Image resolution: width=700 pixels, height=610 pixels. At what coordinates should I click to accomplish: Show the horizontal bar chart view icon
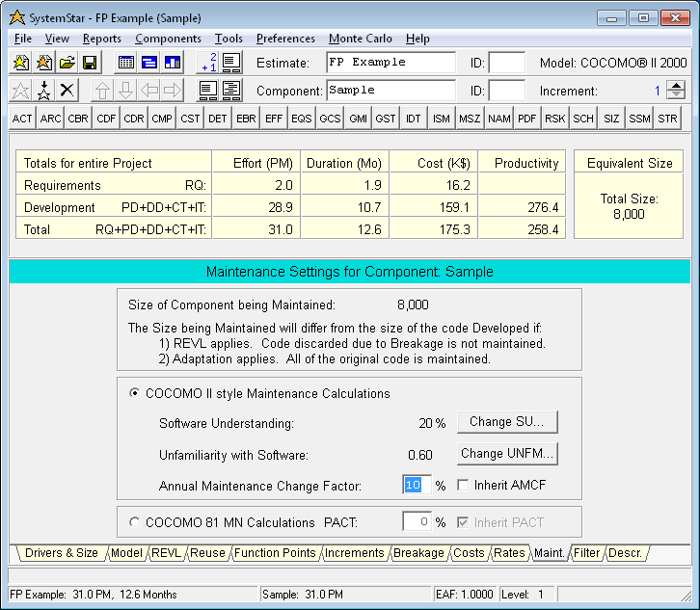[x=149, y=63]
